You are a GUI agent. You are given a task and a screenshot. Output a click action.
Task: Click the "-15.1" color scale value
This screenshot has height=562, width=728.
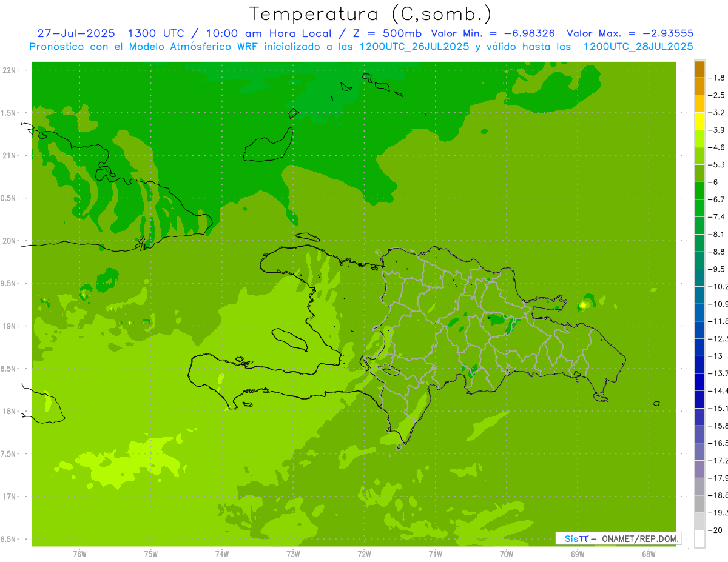coord(718,408)
